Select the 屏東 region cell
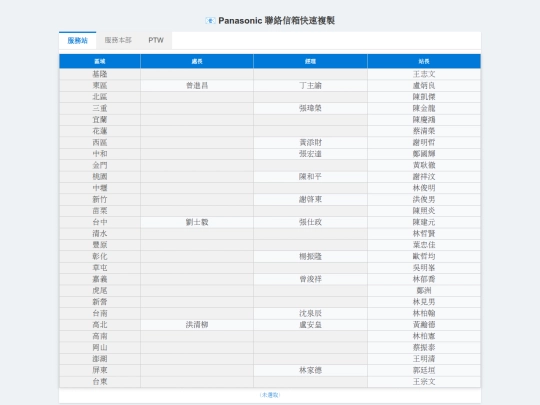Viewport: 540px width, 405px height. [100, 370]
